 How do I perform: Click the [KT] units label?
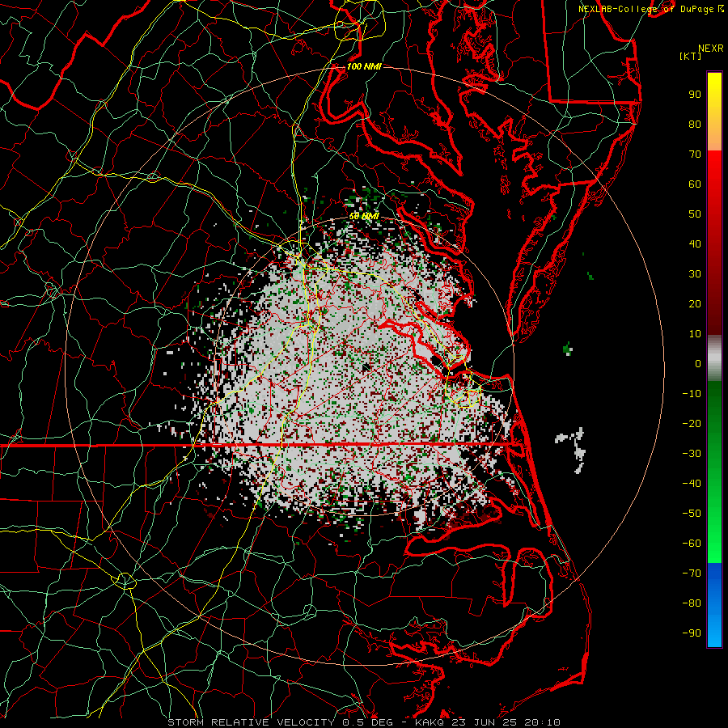[x=690, y=56]
